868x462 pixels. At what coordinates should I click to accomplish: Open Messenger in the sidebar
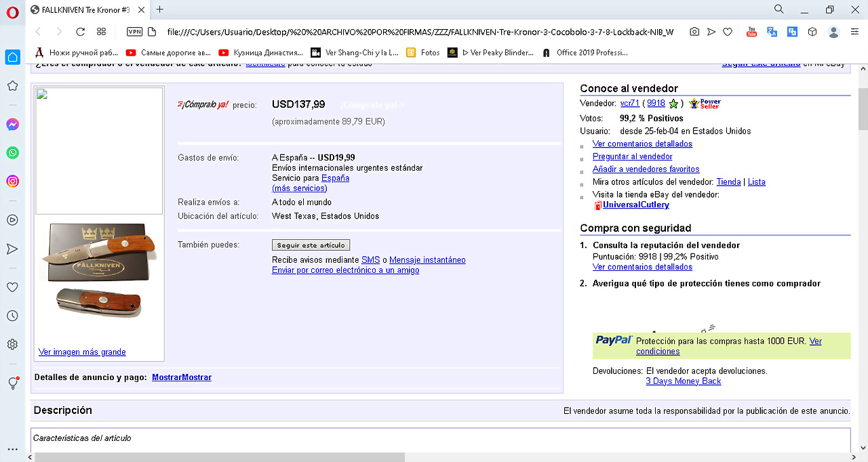point(12,125)
